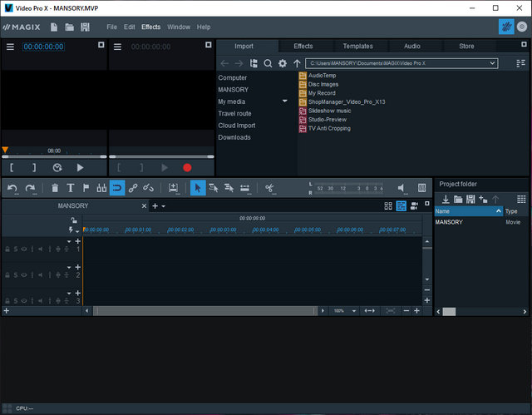
Task: Switch to scene overview grid view
Action: (388, 205)
